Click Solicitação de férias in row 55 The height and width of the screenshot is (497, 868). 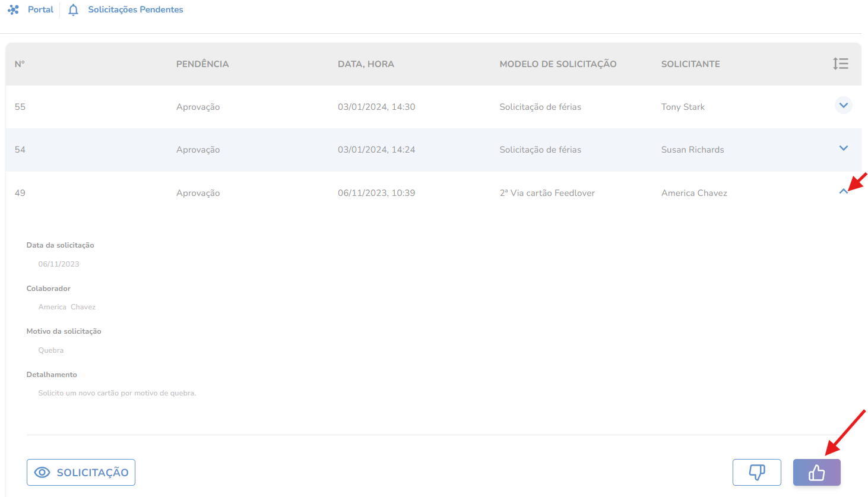click(x=540, y=107)
